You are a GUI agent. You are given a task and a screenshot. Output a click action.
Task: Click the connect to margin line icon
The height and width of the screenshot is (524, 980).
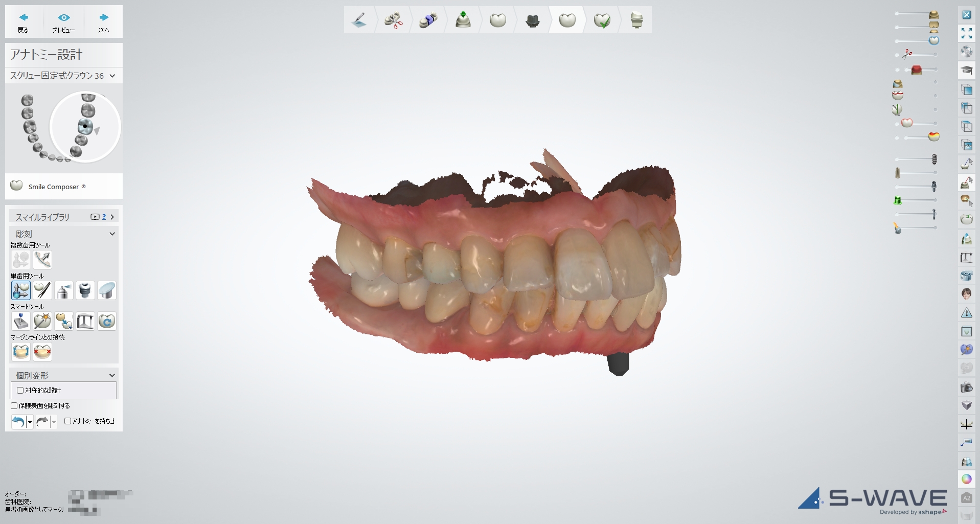click(x=21, y=352)
